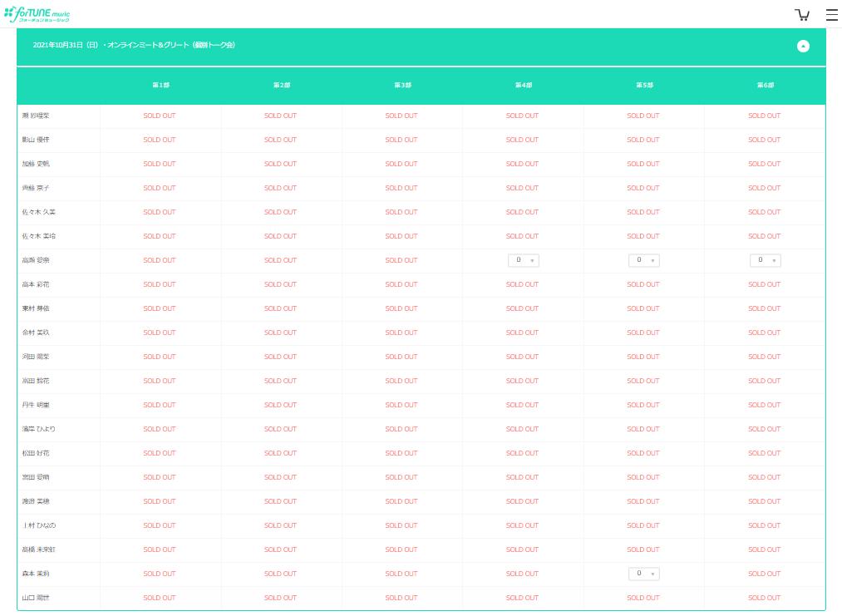Screen dimensions: 842x616
Task: Select the name 上村 ひなの
Action: 39,525
